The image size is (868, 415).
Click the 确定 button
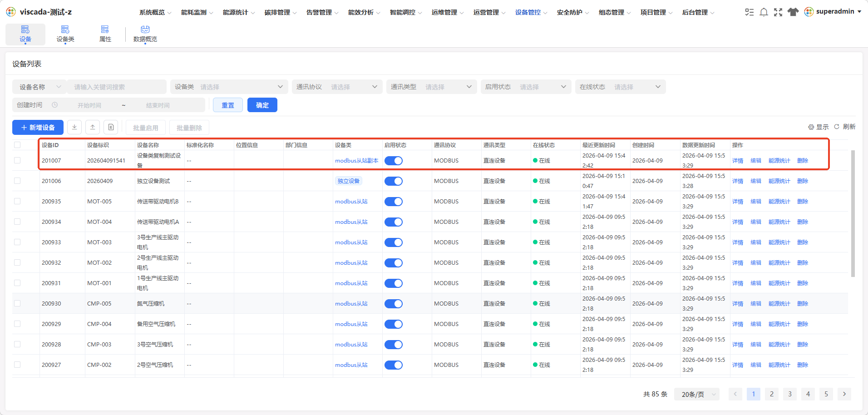[x=262, y=105]
